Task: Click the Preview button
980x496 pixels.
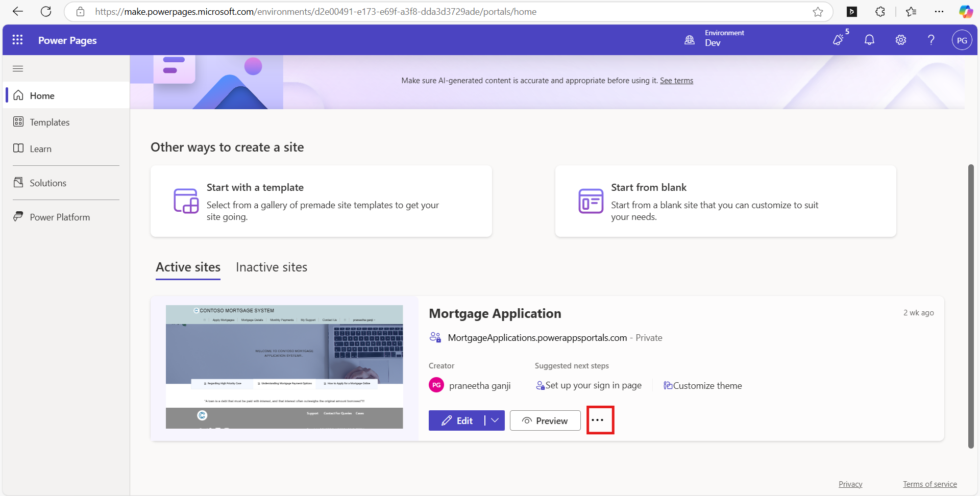Action: click(x=545, y=420)
